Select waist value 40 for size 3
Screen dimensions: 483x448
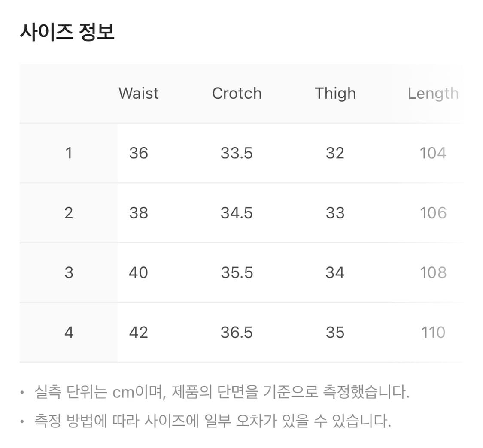[138, 272]
